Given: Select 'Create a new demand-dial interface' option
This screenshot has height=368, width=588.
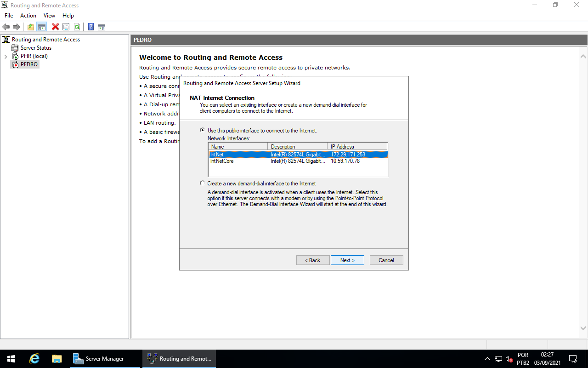Looking at the screenshot, I should (203, 183).
